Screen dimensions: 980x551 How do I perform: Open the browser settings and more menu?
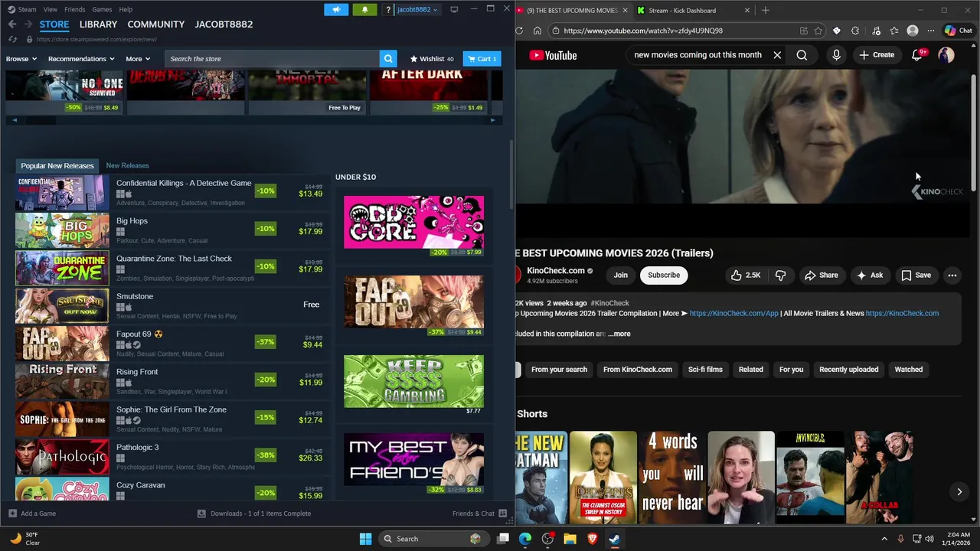pyautogui.click(x=931, y=31)
